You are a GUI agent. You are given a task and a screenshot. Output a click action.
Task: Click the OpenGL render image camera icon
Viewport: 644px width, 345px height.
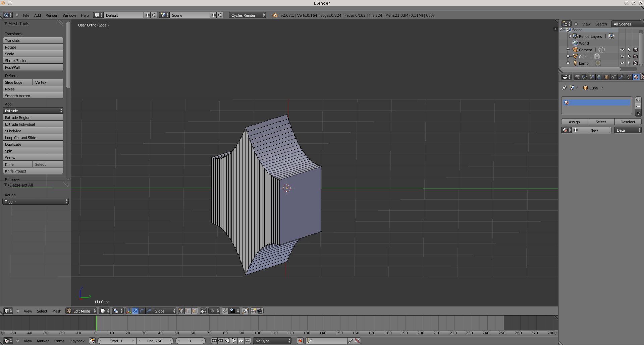coord(254,311)
